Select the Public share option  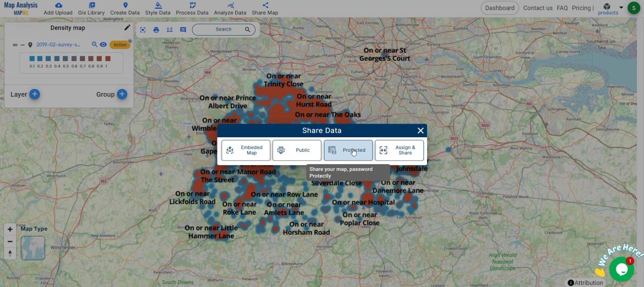[297, 150]
